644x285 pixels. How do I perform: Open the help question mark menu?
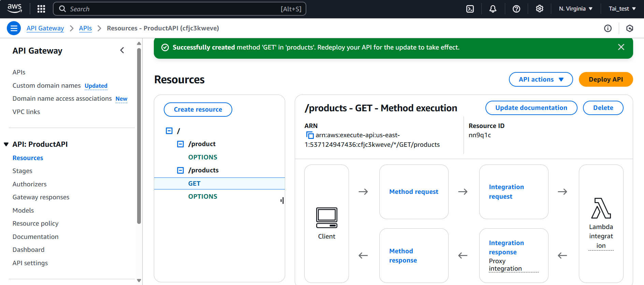[x=516, y=9]
